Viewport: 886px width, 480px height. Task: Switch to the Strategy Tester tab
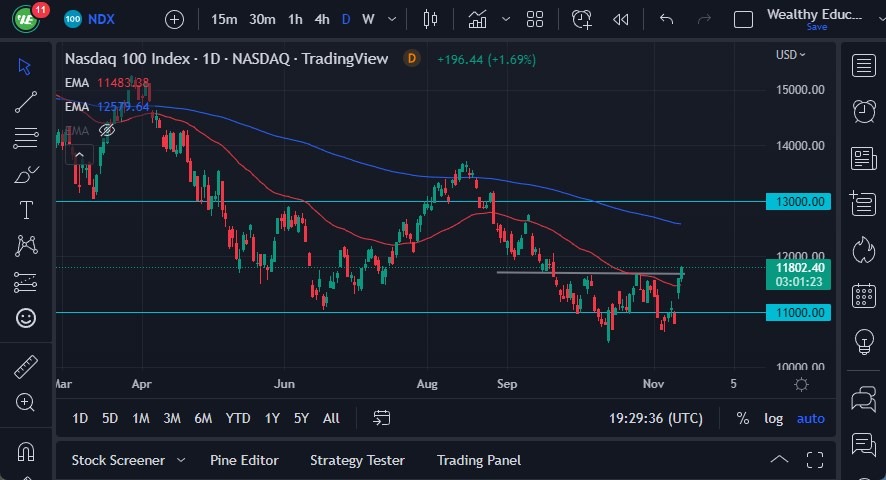357,460
